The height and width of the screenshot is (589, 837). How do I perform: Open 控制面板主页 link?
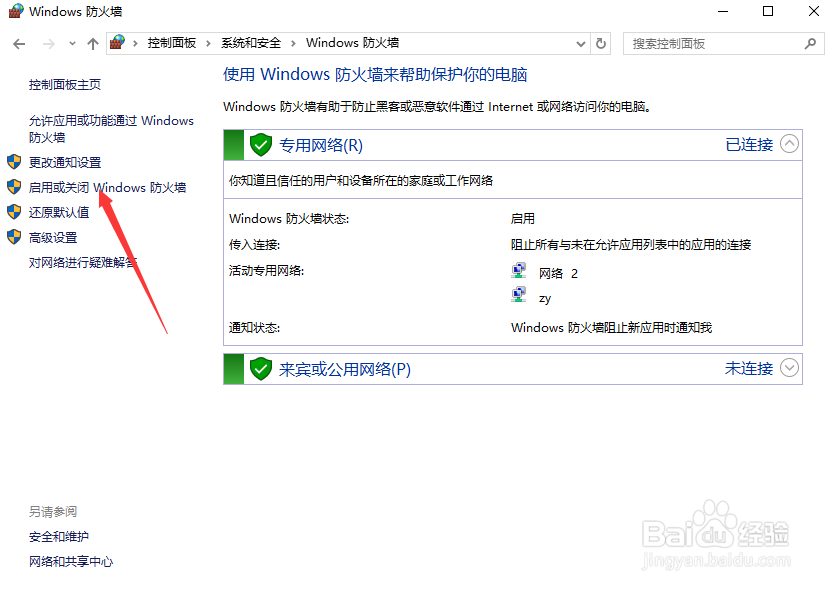point(65,84)
